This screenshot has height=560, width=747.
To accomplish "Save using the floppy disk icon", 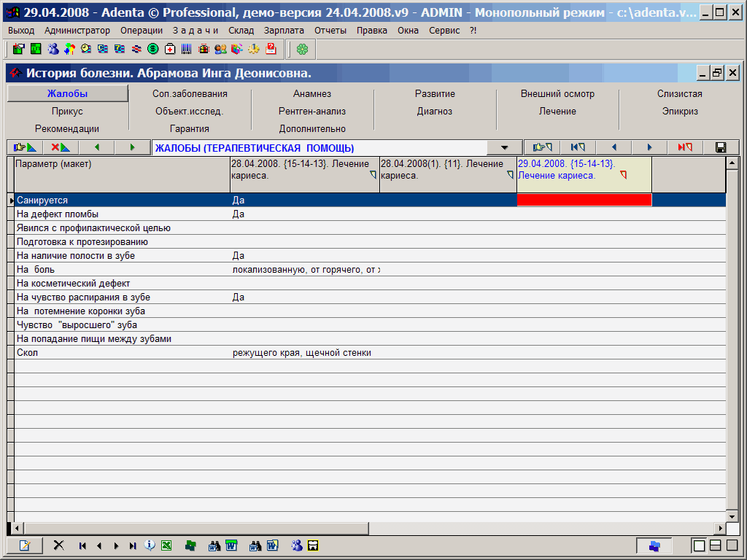I will tap(721, 147).
